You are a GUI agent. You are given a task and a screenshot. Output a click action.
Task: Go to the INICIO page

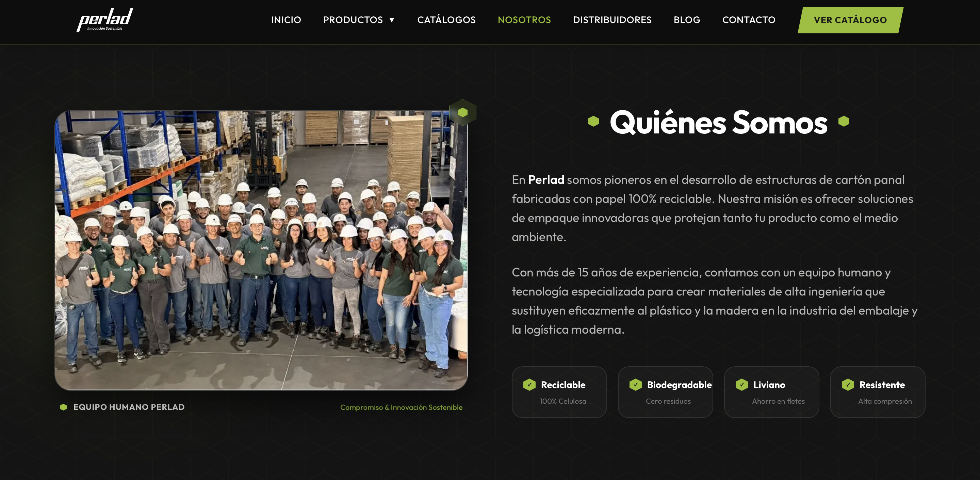(x=286, y=20)
